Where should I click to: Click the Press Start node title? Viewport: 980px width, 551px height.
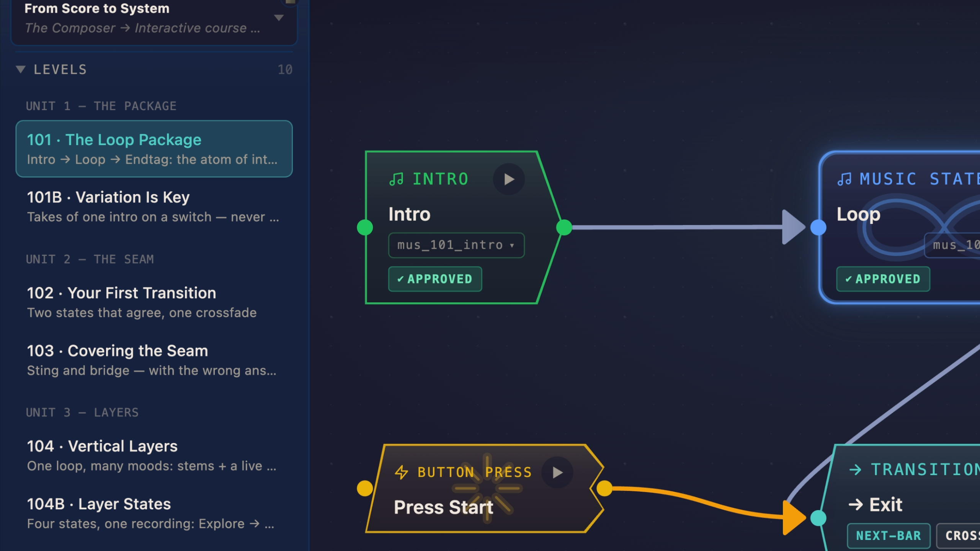click(444, 507)
